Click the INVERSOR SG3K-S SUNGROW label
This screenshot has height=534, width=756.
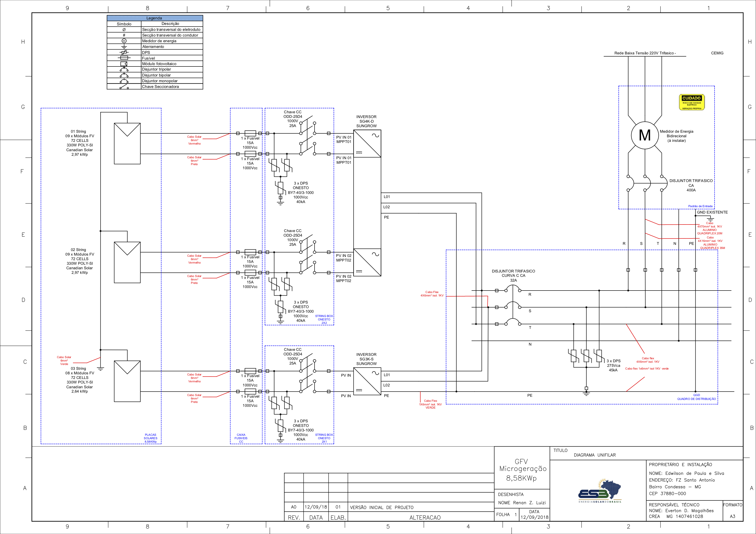[366, 359]
